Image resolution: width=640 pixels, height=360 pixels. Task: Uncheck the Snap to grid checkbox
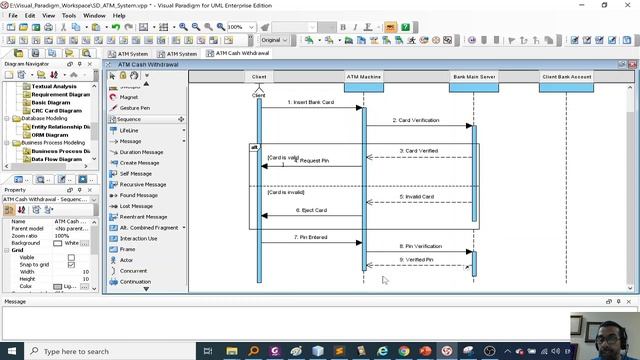71,265
